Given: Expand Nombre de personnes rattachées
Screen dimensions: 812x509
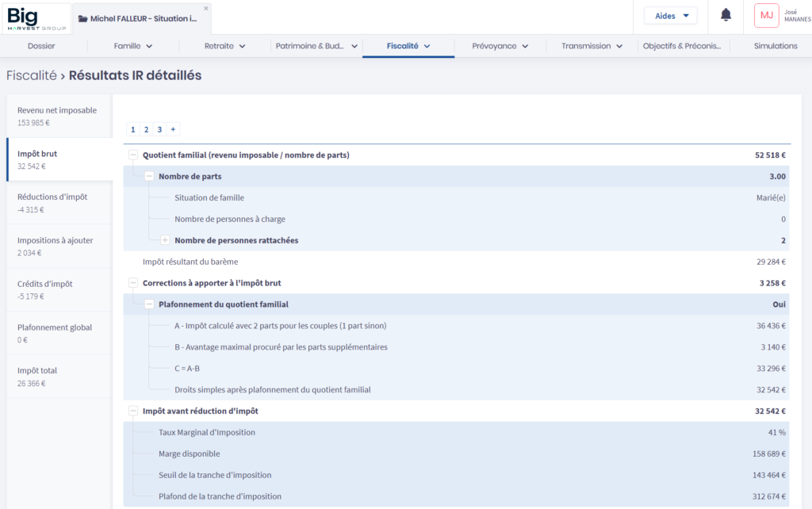Looking at the screenshot, I should [x=165, y=240].
